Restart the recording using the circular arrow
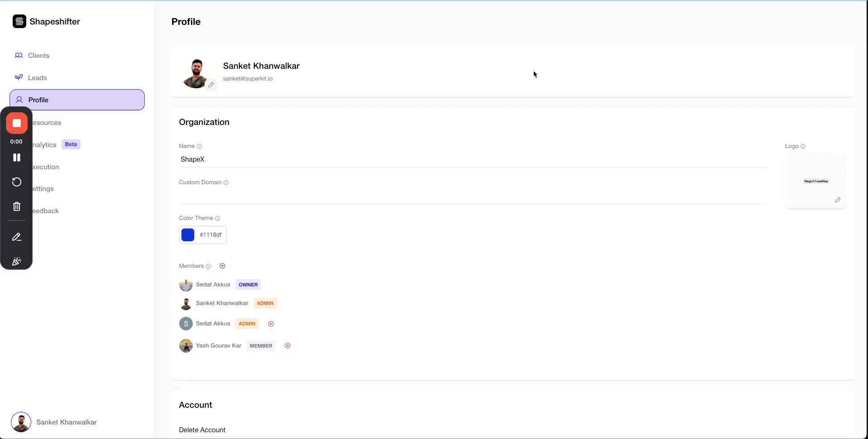 click(16, 181)
